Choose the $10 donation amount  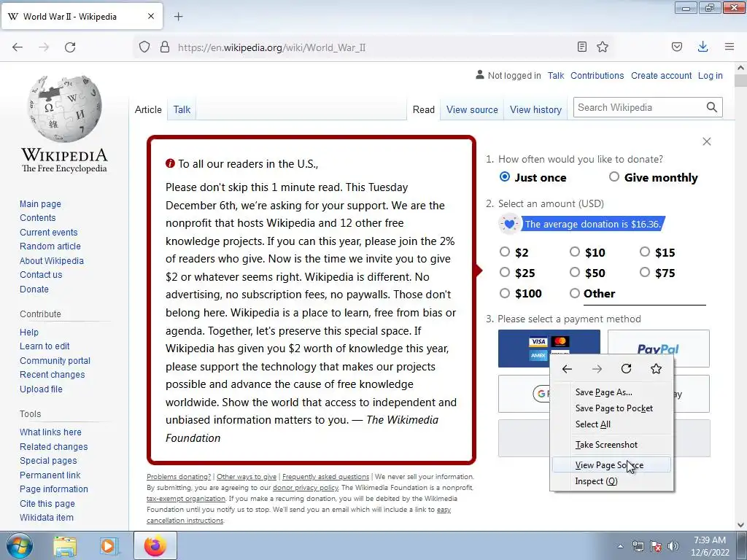tap(575, 252)
